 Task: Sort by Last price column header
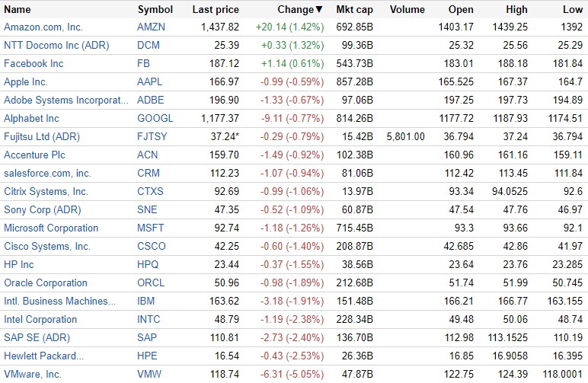(x=216, y=10)
